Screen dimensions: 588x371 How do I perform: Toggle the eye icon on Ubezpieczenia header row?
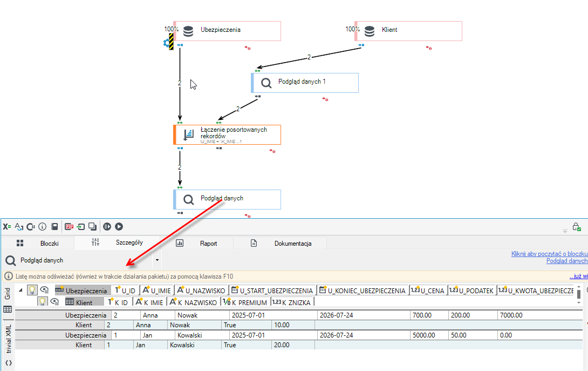45,290
